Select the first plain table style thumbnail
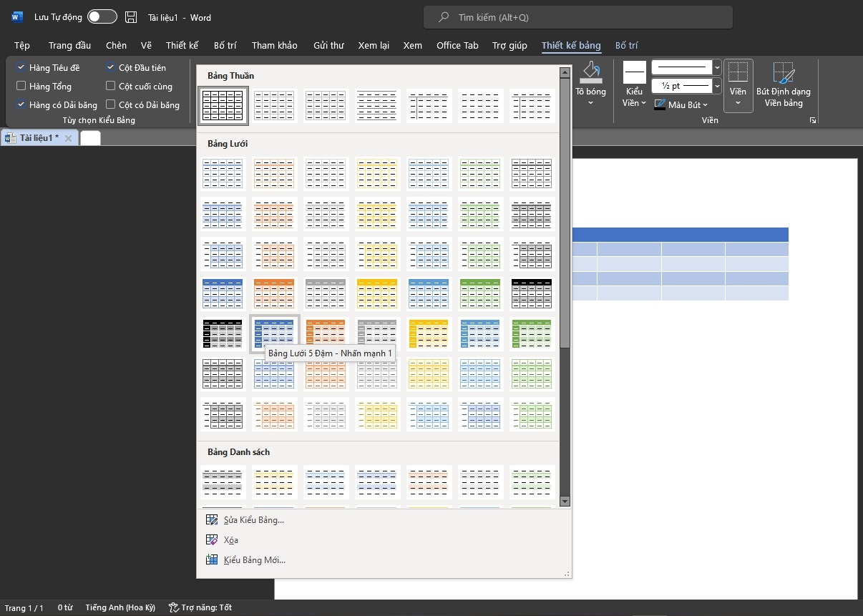 point(223,105)
